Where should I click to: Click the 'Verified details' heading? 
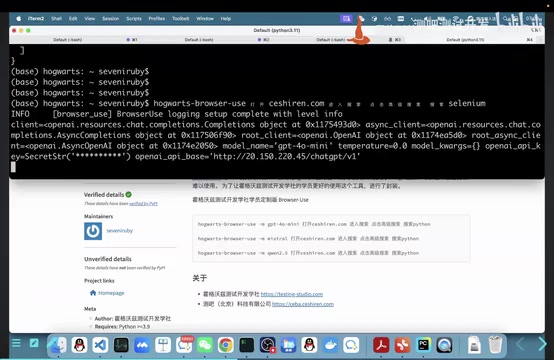pos(104,195)
